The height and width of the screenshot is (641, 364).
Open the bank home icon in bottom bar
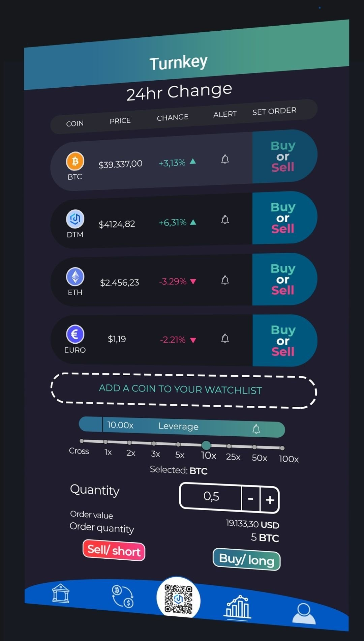coord(61,593)
